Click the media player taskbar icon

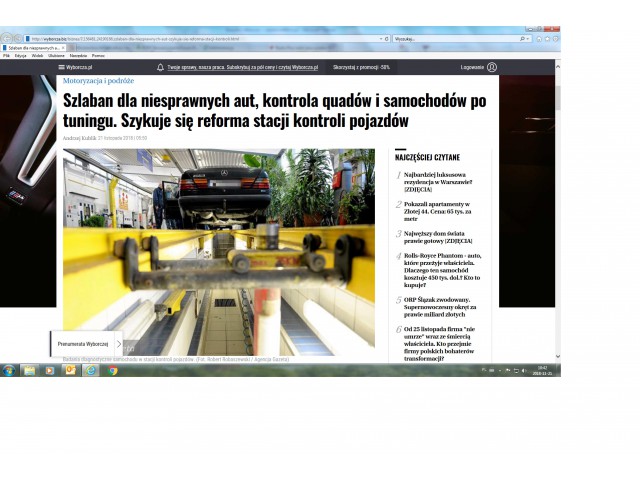(x=50, y=370)
